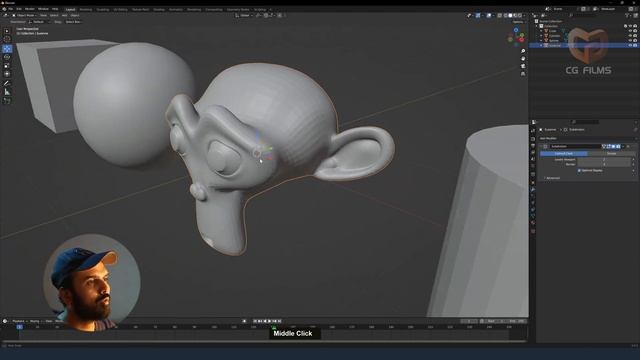Open the viewport View menu

pyautogui.click(x=43, y=16)
